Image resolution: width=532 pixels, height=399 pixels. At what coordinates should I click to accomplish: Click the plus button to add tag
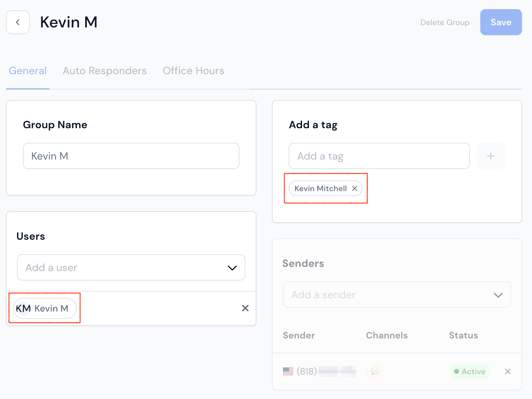coord(491,156)
